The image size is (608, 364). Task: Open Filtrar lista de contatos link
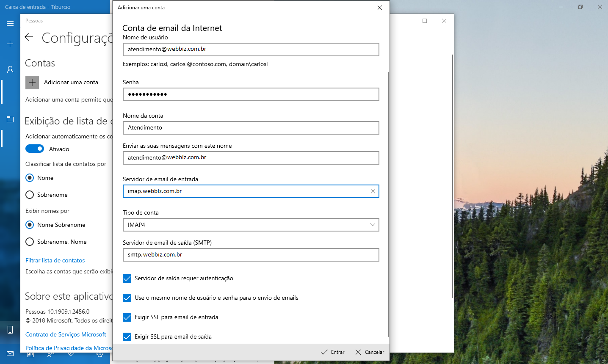[55, 260]
